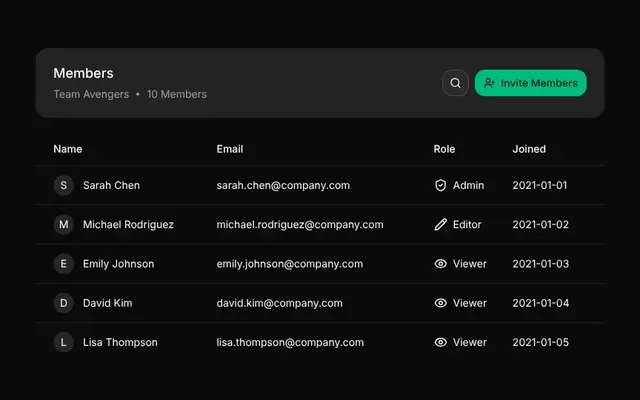The width and height of the screenshot is (640, 400).
Task: Click the add-user icon in Invite Members
Action: (x=489, y=83)
